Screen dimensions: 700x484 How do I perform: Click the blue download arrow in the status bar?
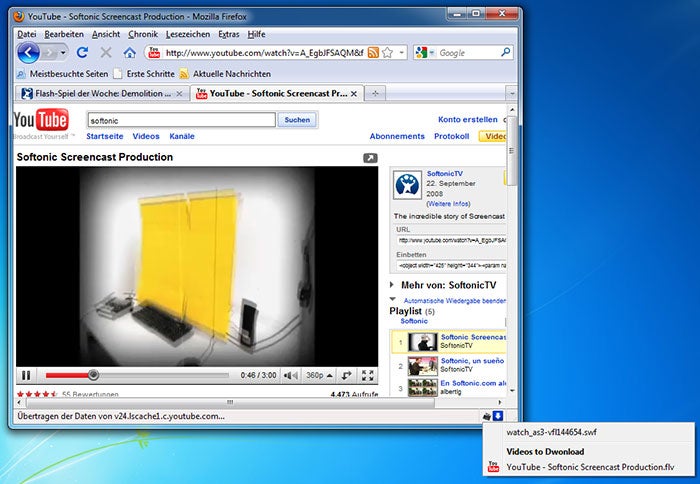tap(498, 415)
